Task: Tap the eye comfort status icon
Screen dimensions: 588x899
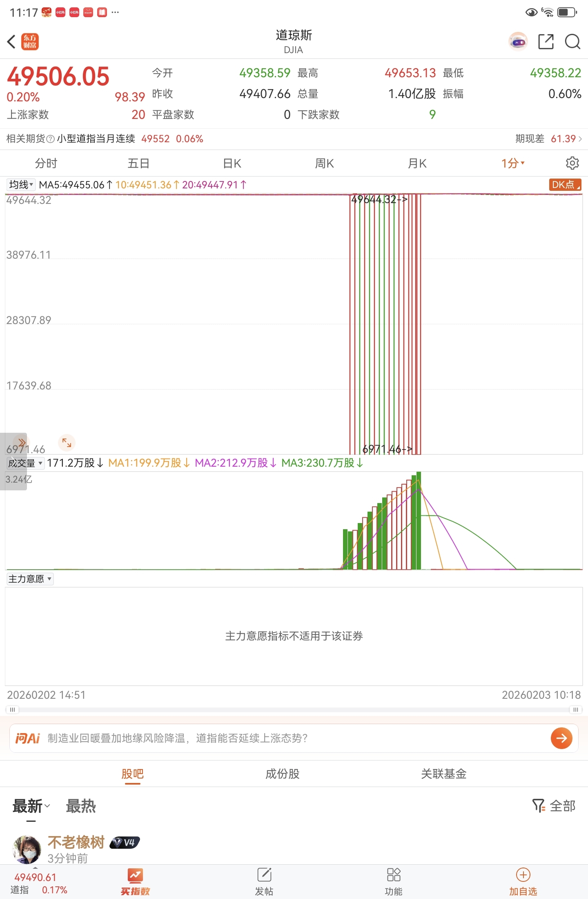Action: click(531, 12)
